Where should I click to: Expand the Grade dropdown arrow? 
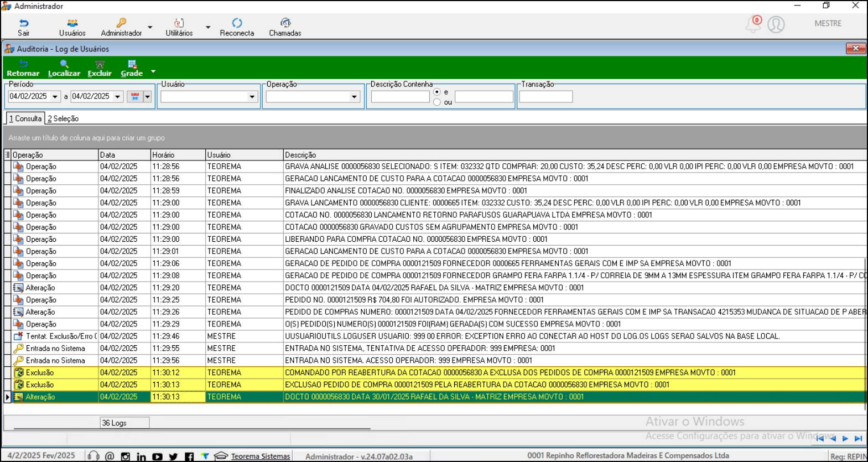[x=153, y=71]
